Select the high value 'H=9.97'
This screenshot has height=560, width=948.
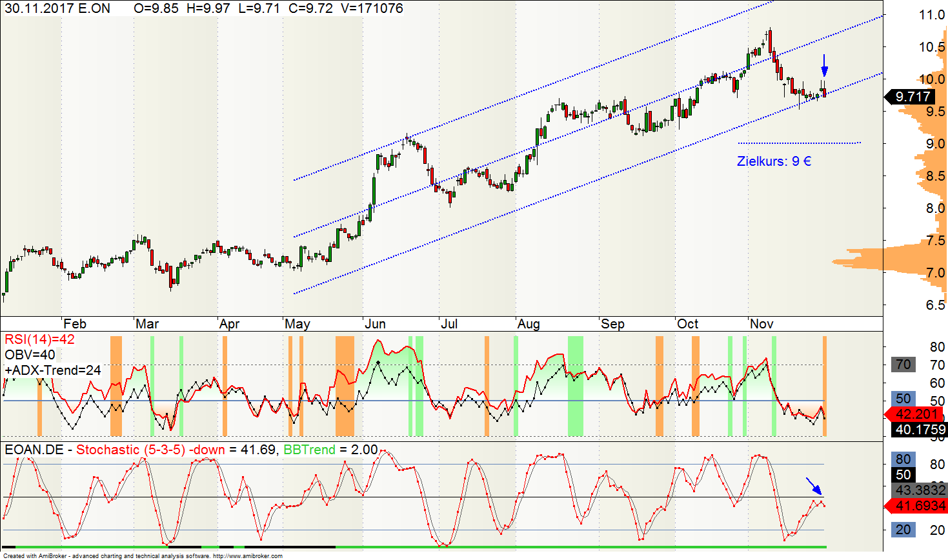click(207, 8)
